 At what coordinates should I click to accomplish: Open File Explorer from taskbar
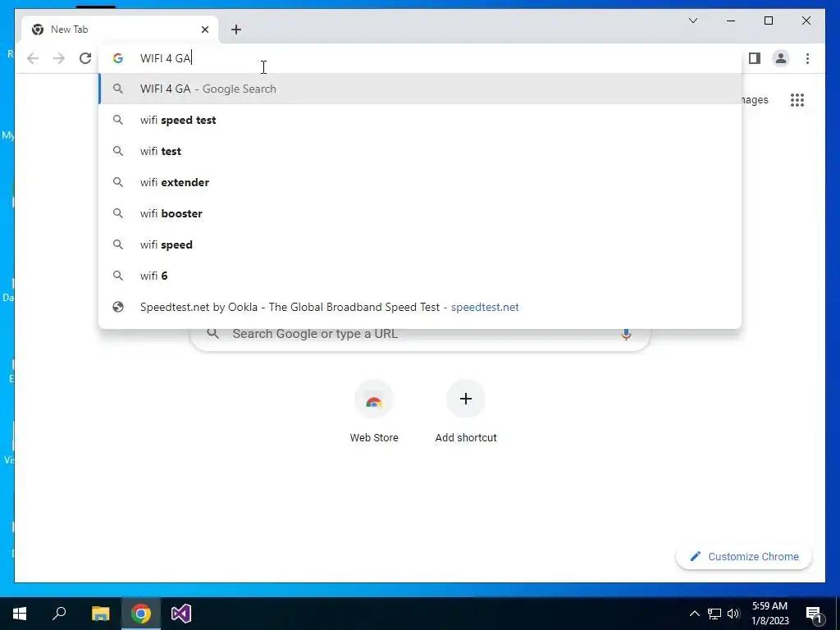(x=100, y=614)
